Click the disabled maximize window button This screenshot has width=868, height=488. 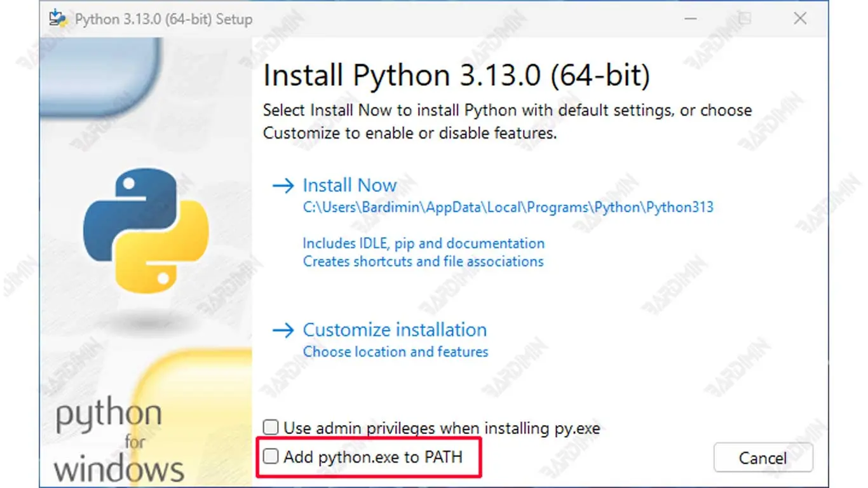744,18
